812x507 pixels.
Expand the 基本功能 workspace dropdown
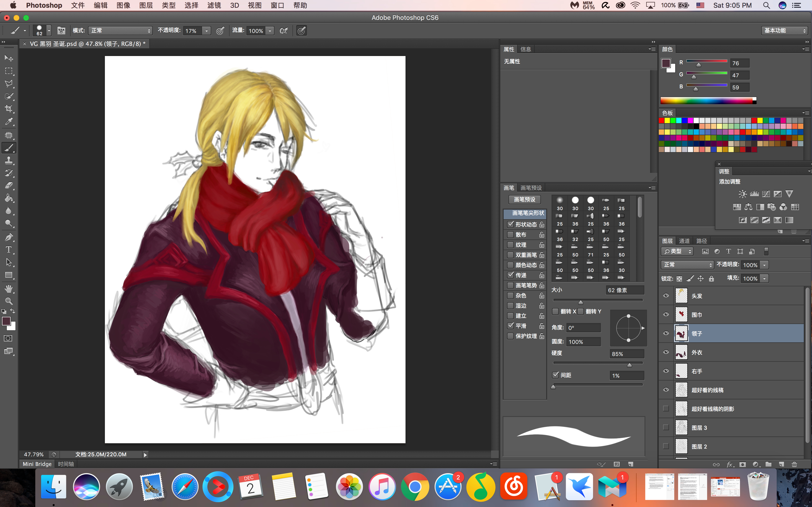pos(784,30)
